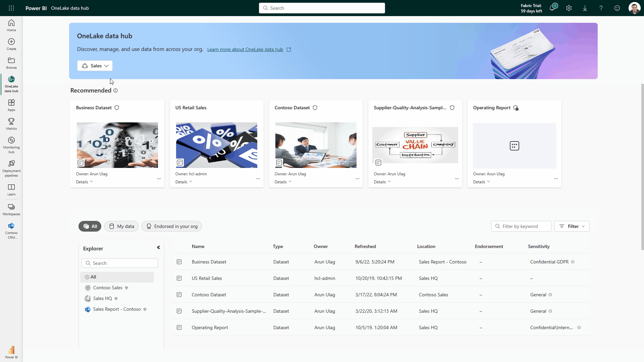Image resolution: width=644 pixels, height=362 pixels.
Task: Open Feedback smiley icon
Action: coord(617,8)
